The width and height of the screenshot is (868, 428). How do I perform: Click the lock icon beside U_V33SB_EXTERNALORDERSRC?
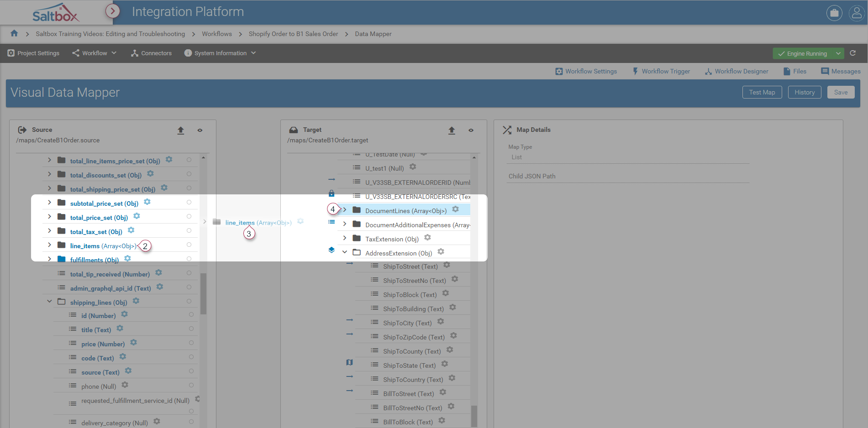point(331,193)
